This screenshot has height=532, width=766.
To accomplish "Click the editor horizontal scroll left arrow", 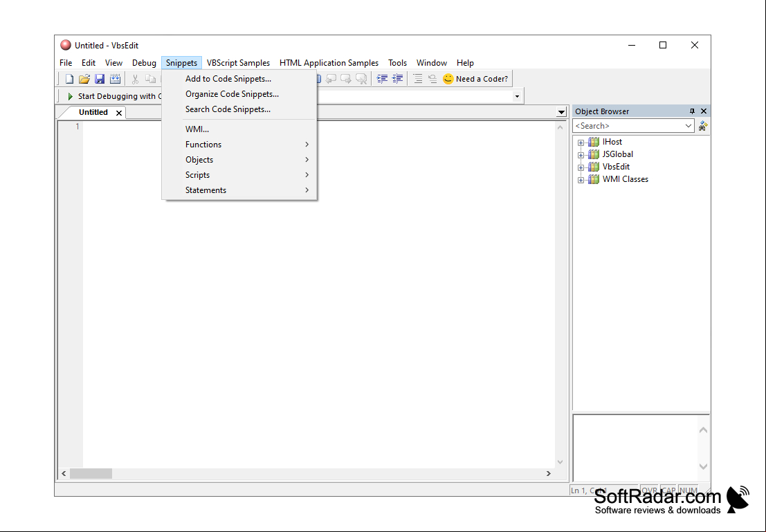I will point(64,473).
